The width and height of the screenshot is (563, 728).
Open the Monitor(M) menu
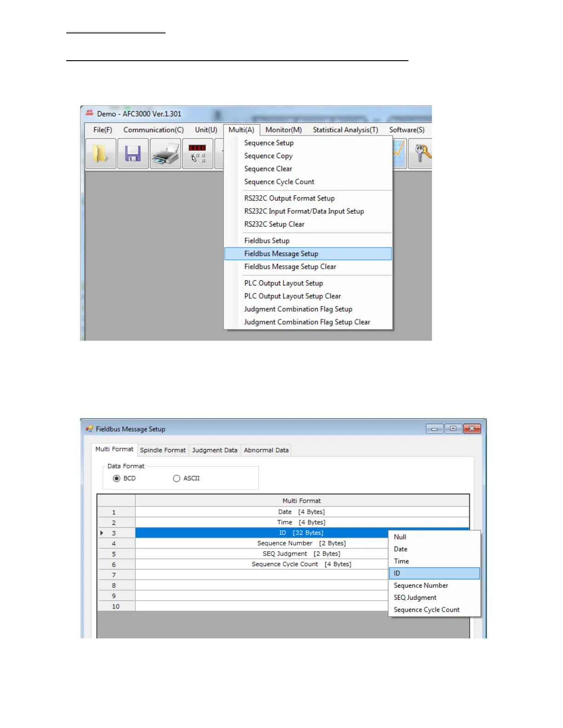284,130
